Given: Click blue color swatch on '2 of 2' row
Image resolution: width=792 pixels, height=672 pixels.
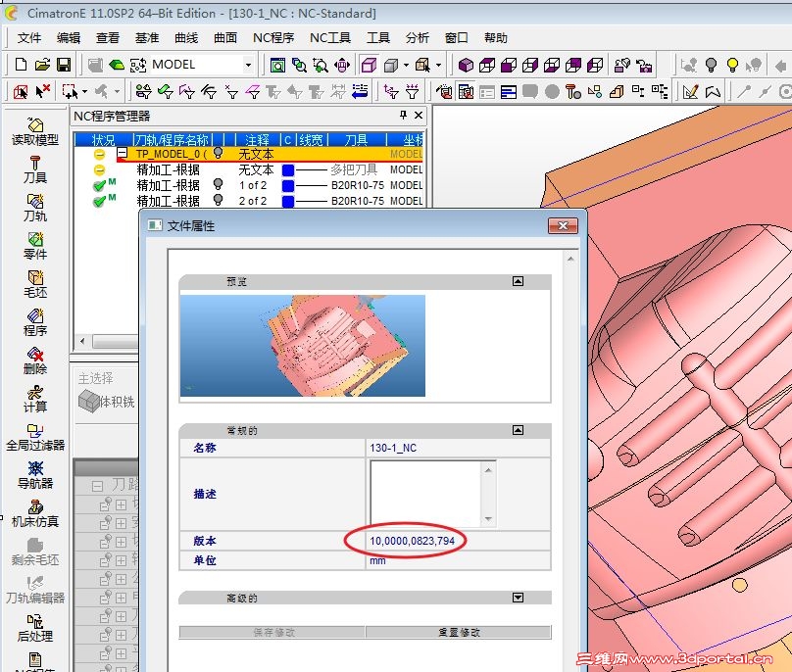Looking at the screenshot, I should (288, 202).
